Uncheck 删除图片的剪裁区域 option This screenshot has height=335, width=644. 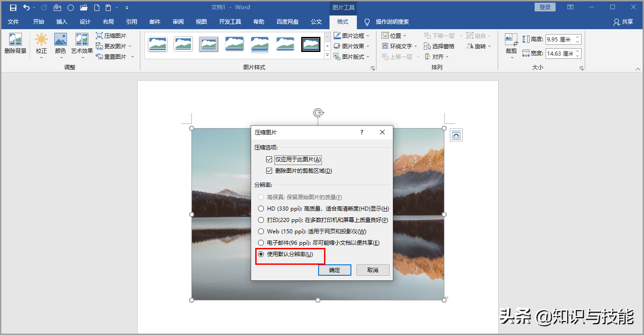269,170
